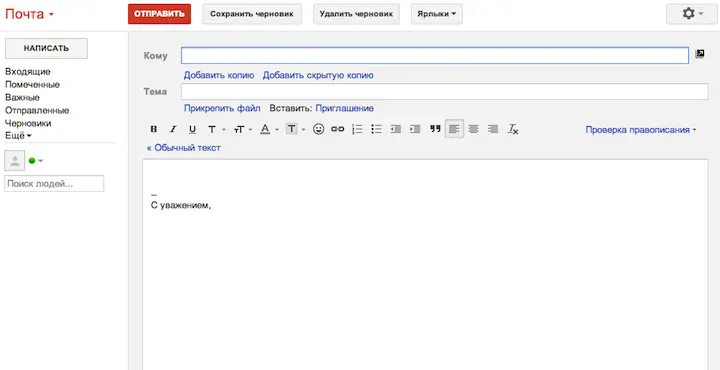
Task: Click the НАПИСАТЬ compose button
Action: (x=46, y=48)
